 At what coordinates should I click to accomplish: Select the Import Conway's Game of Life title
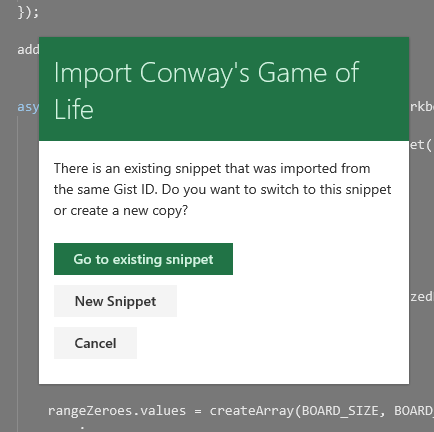[206, 90]
